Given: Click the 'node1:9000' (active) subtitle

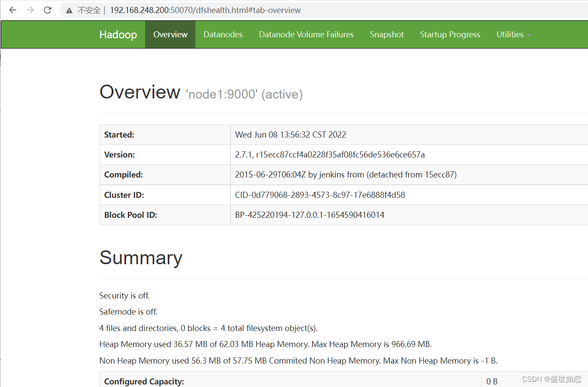Looking at the screenshot, I should point(244,94).
